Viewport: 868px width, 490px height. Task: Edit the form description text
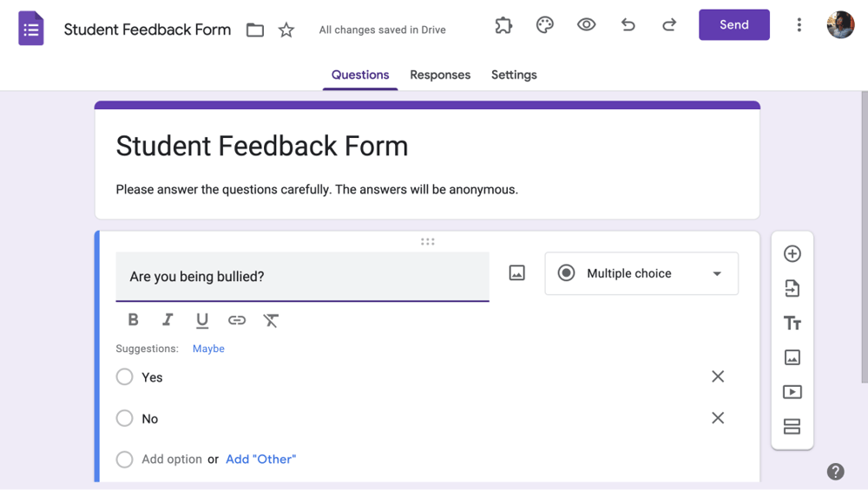tap(317, 190)
